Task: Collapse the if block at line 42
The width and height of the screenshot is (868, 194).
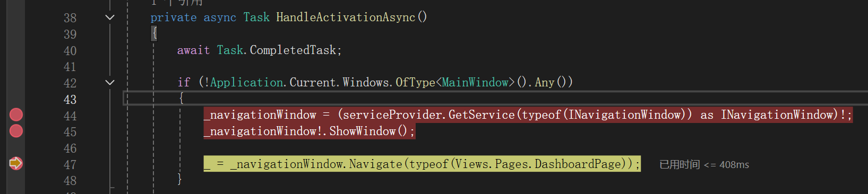Action: tap(110, 83)
